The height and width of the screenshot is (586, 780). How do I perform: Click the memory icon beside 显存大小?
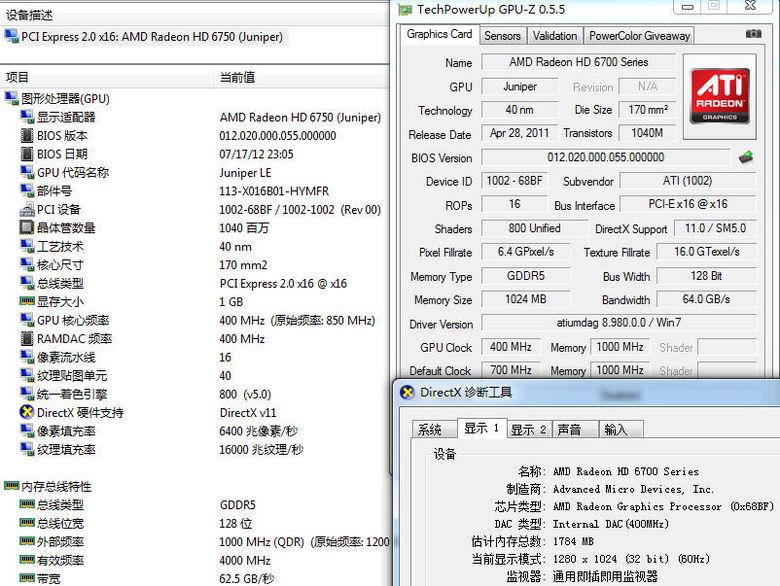pyautogui.click(x=27, y=301)
